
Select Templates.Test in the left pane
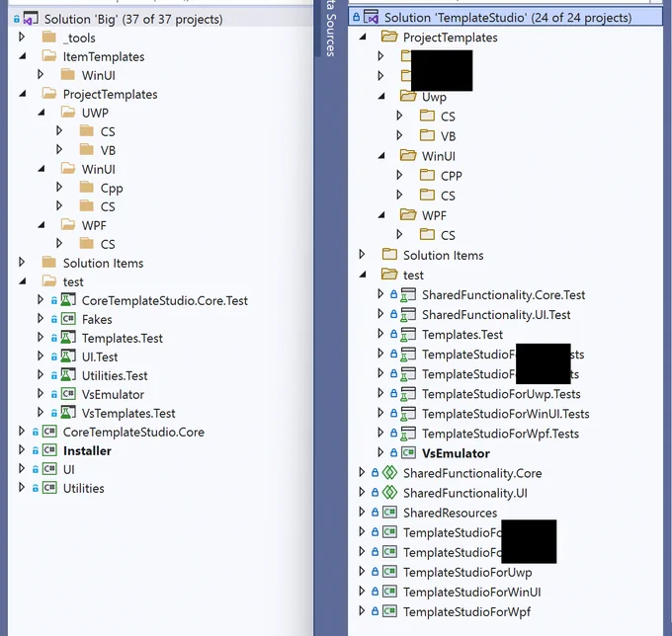[123, 338]
